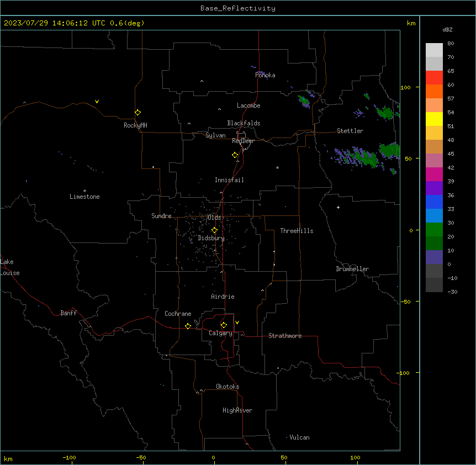This screenshot has width=476, height=465.
Task: Select the Stettler city label
Action: point(350,131)
